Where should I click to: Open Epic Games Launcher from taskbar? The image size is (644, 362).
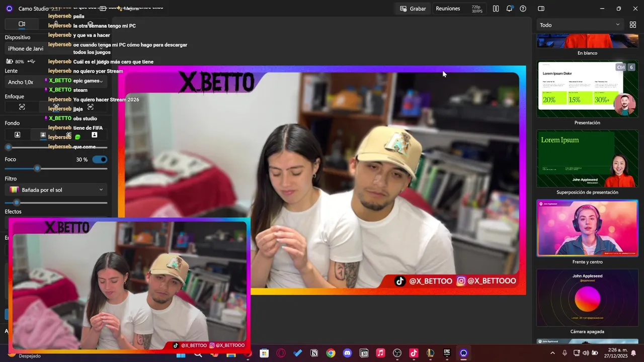click(x=447, y=353)
